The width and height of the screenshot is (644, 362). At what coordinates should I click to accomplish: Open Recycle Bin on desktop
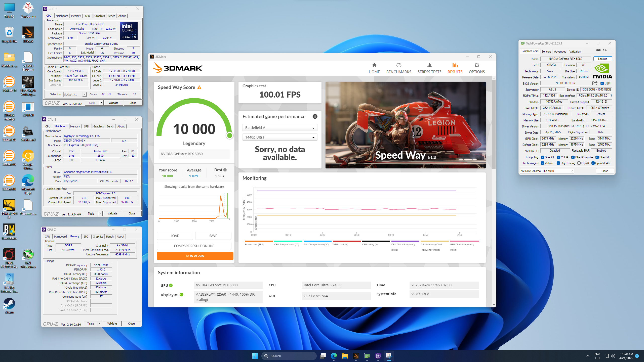tap(9, 35)
